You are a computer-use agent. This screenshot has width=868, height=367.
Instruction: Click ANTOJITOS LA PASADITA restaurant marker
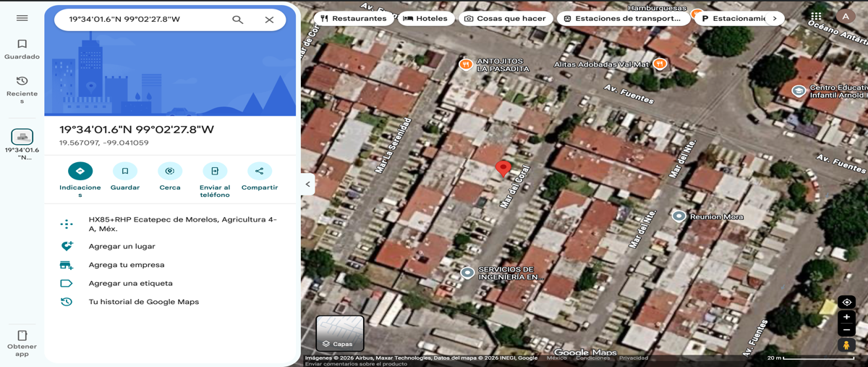pyautogui.click(x=466, y=64)
